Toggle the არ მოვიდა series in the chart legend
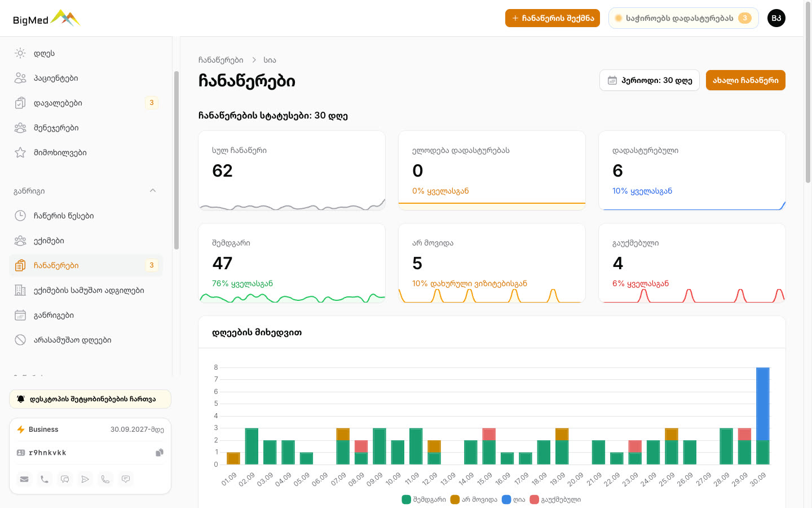Screen dimensions: 812x508 [474, 500]
